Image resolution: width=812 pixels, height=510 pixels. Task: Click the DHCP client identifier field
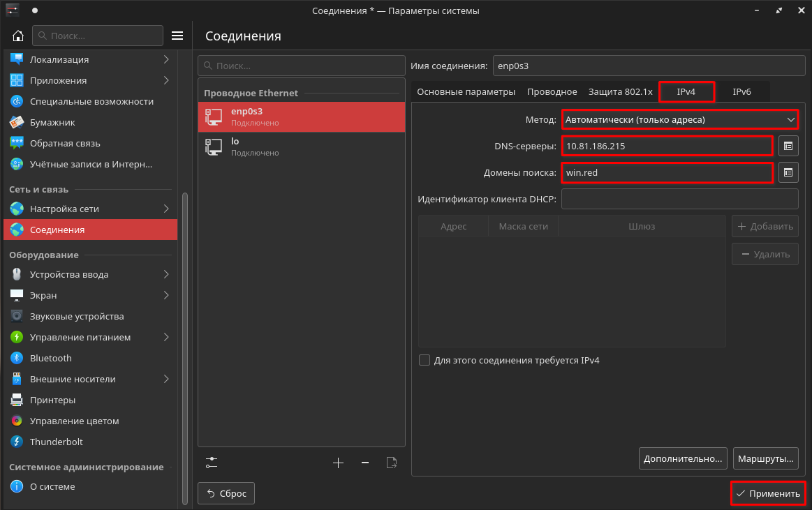(x=679, y=199)
